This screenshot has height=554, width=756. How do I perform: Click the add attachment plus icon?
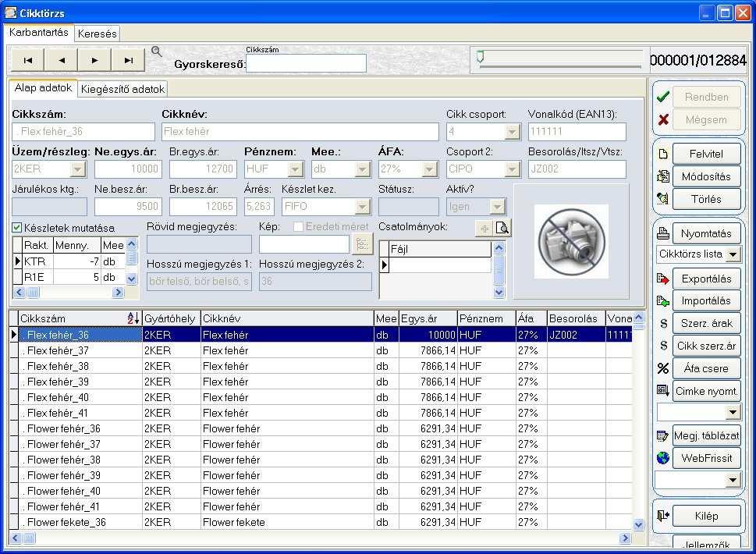[484, 229]
